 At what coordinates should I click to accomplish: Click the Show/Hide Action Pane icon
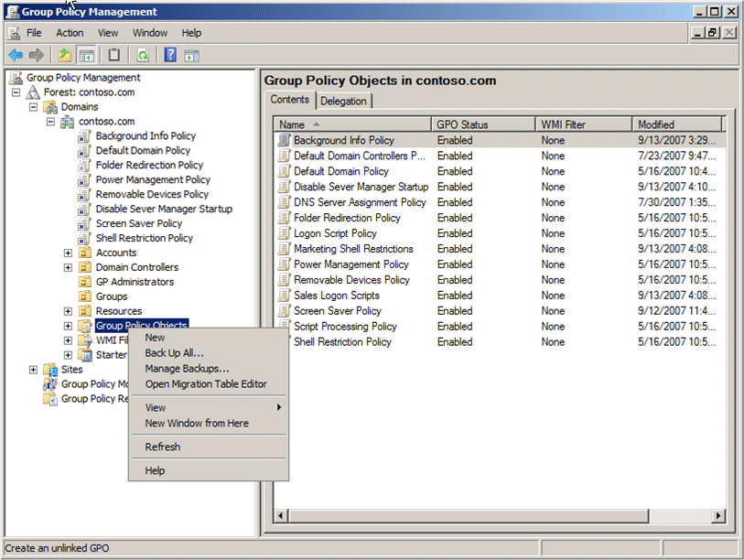(x=192, y=55)
